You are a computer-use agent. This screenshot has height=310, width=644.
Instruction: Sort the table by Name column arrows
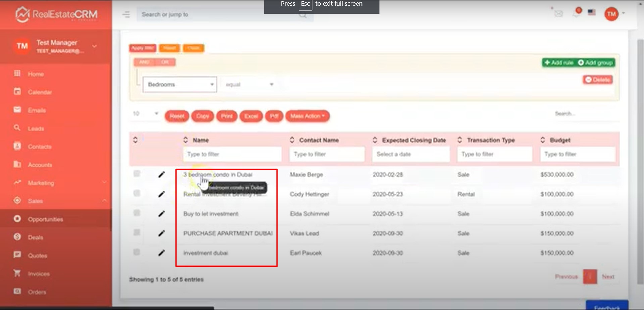[186, 140]
